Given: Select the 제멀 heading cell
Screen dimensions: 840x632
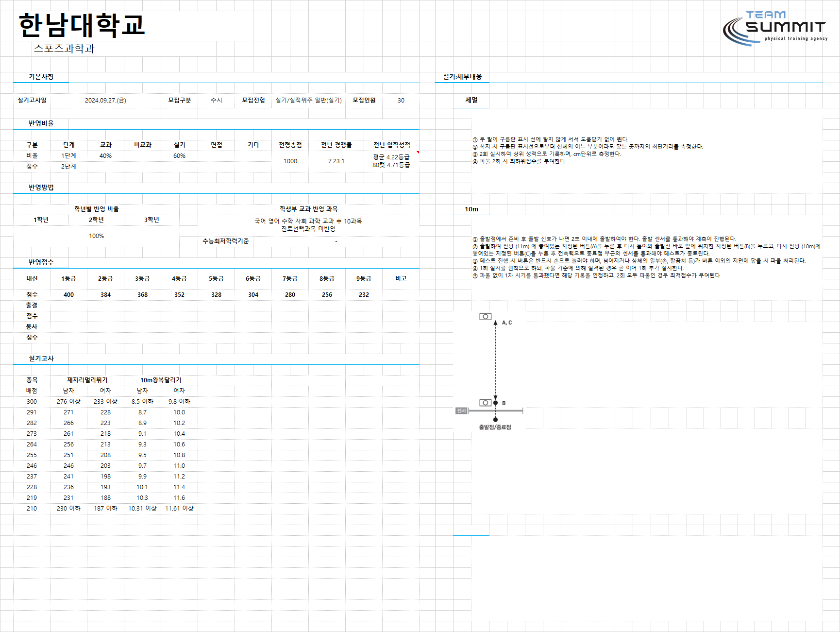Looking at the screenshot, I should coord(471,100).
